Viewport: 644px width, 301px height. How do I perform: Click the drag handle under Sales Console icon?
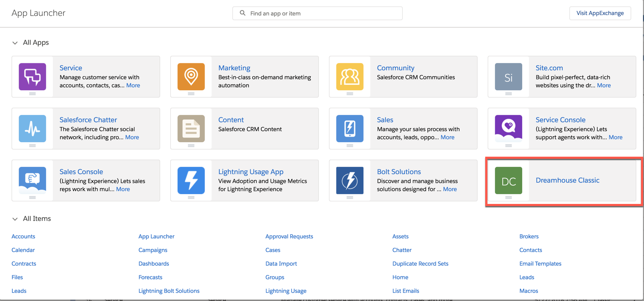point(32,198)
